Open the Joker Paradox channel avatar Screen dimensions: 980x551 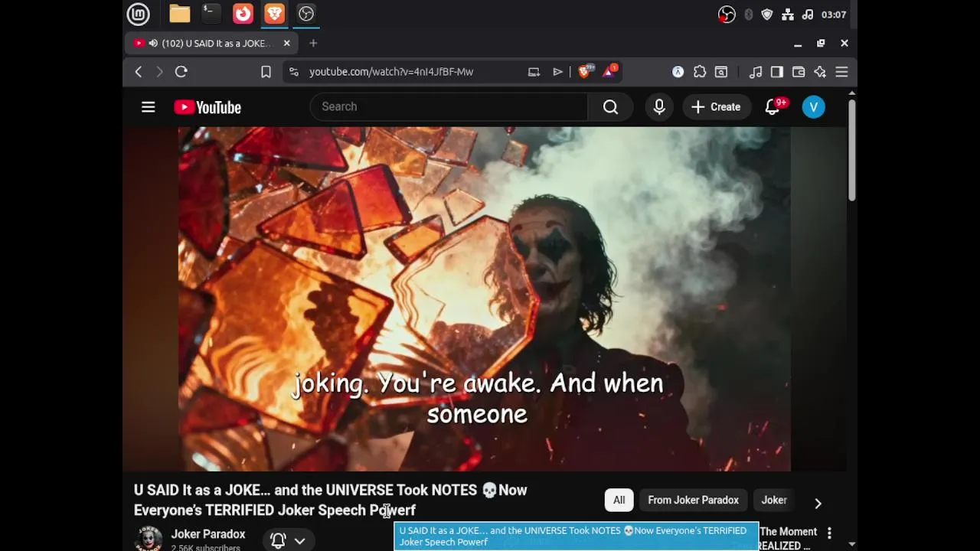click(149, 540)
